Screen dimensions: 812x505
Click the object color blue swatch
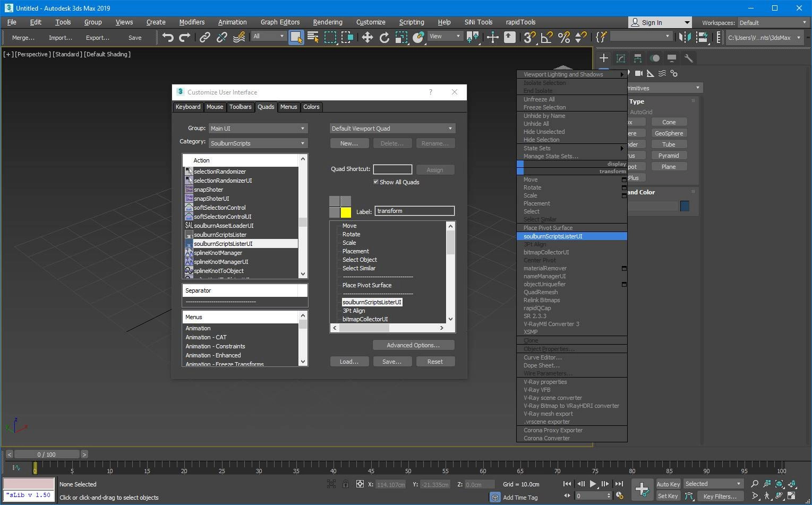[x=685, y=206]
